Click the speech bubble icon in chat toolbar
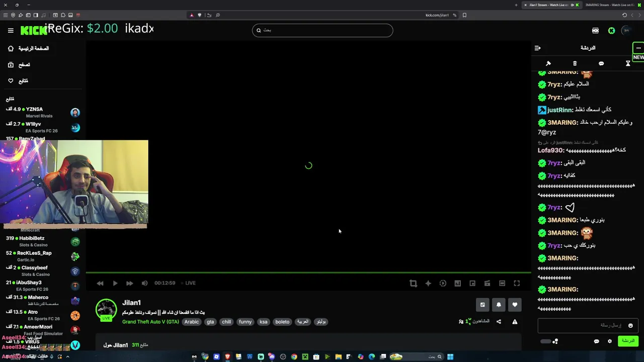Image resolution: width=644 pixels, height=362 pixels. (x=601, y=64)
